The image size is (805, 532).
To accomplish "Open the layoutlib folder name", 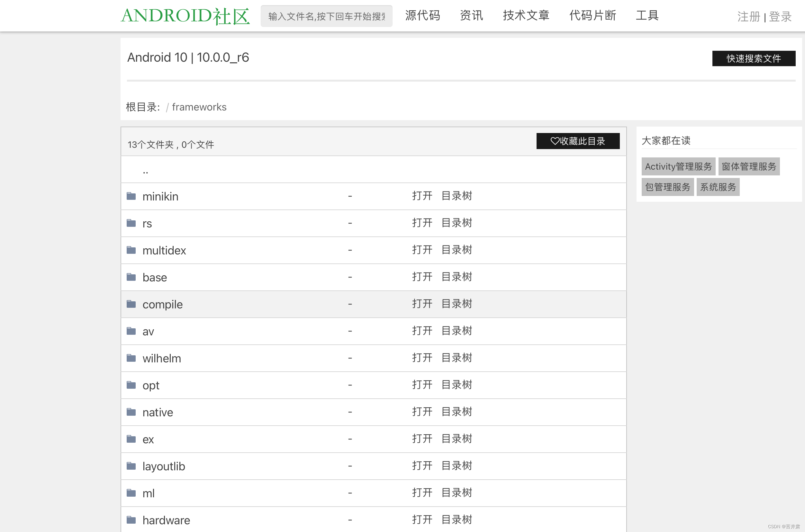I will (164, 466).
